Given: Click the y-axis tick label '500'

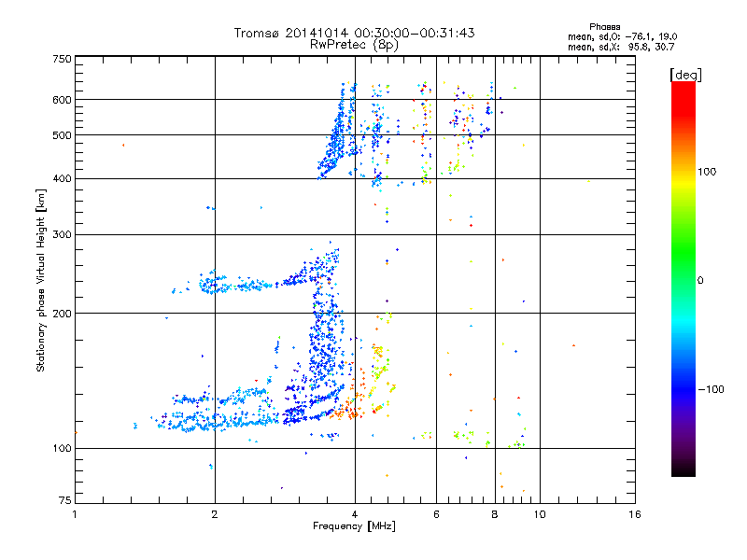Looking at the screenshot, I should (62, 135).
